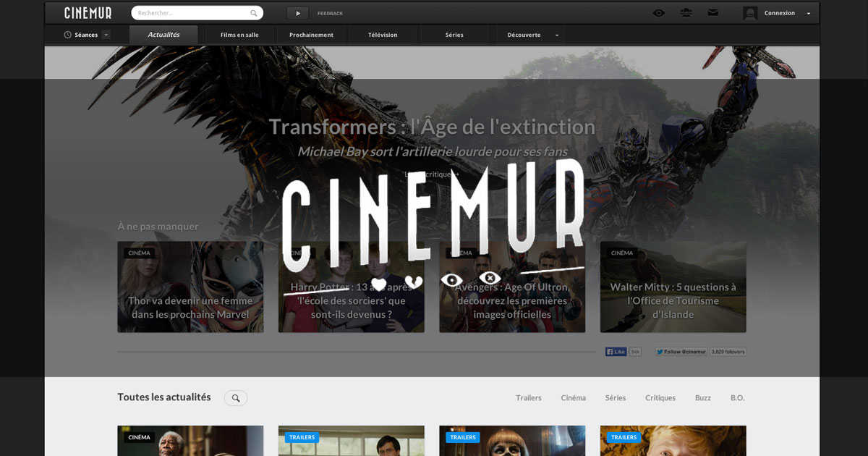Open the envelope messages icon
Screen dimensions: 868x456
pos(712,13)
